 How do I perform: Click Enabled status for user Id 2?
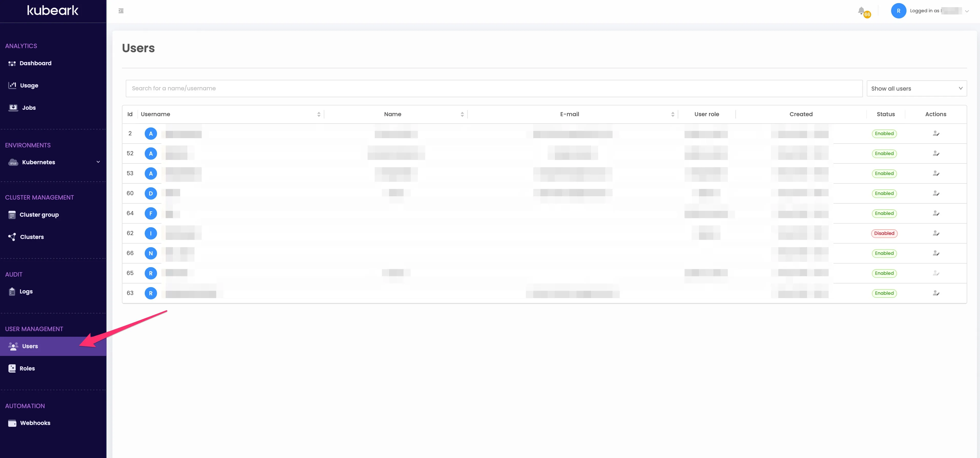tap(884, 133)
